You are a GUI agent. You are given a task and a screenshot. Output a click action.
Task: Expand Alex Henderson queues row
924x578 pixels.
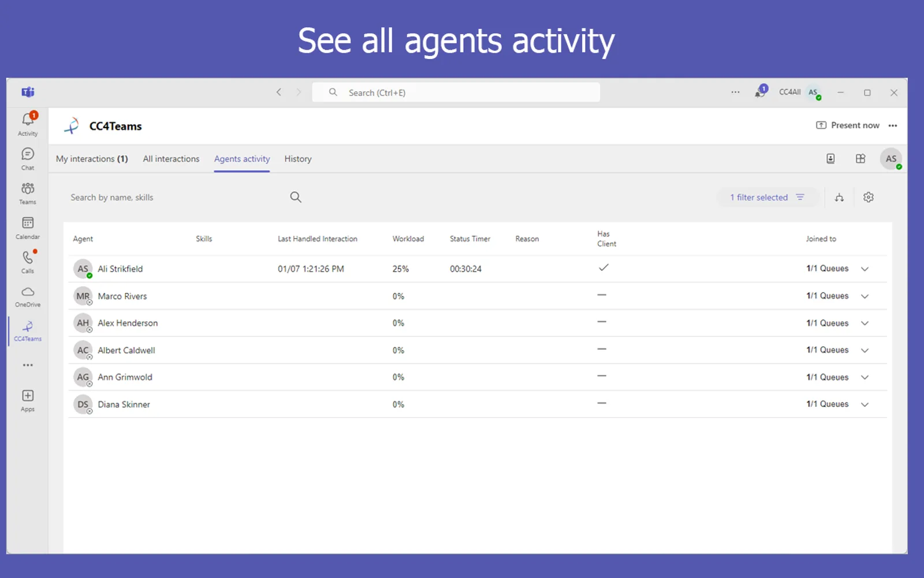[865, 323]
